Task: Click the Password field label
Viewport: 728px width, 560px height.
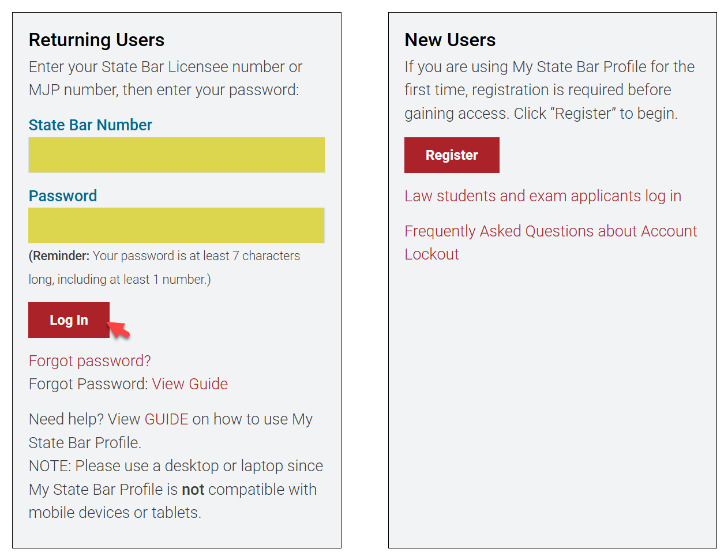Action: [x=63, y=196]
